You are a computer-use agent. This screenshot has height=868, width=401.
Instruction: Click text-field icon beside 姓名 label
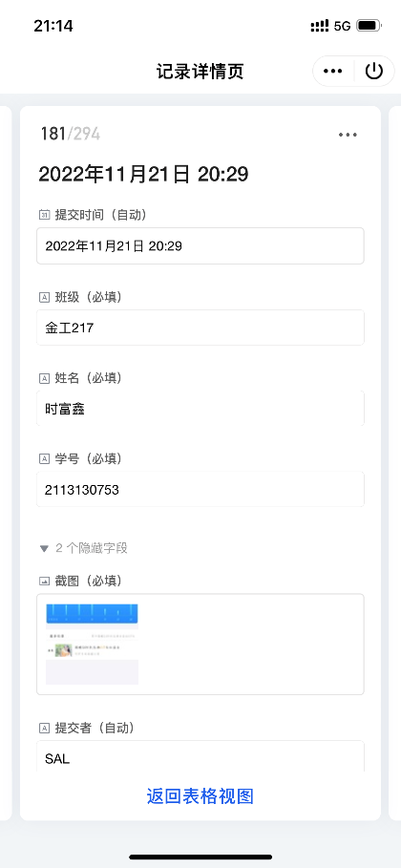[44, 378]
